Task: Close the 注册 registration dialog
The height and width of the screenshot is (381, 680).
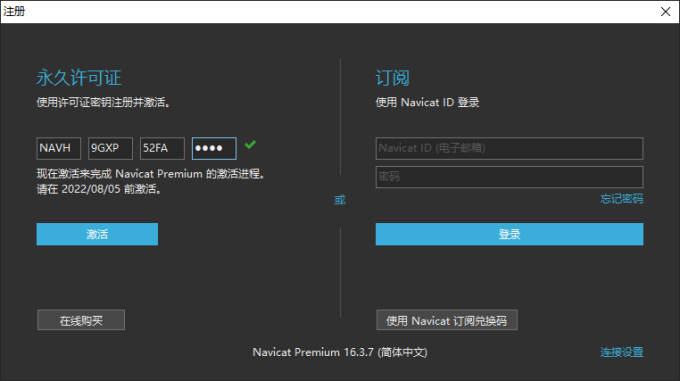Action: pos(665,12)
